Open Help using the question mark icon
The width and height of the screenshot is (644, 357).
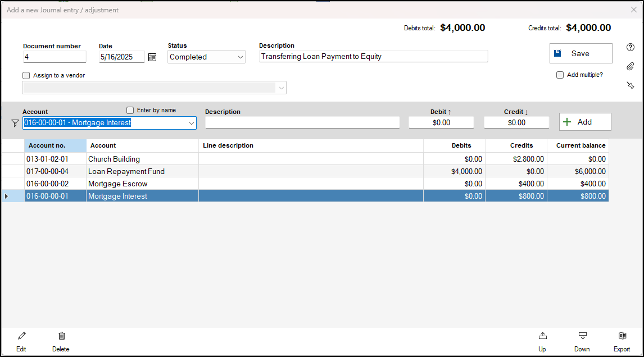pyautogui.click(x=630, y=48)
